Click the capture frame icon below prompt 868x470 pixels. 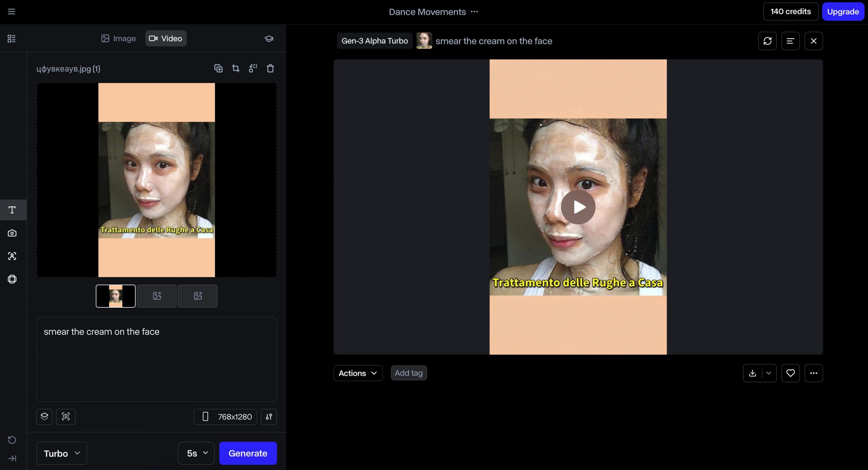pyautogui.click(x=66, y=417)
